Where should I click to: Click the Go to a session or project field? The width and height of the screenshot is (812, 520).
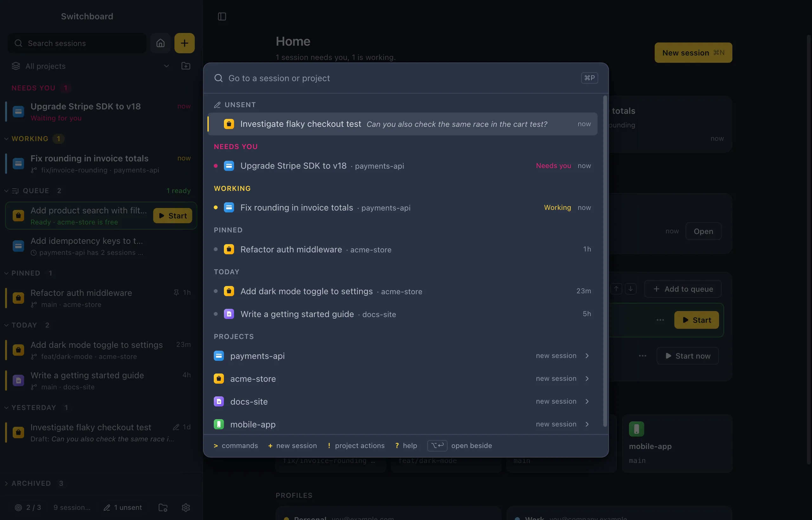coord(402,78)
